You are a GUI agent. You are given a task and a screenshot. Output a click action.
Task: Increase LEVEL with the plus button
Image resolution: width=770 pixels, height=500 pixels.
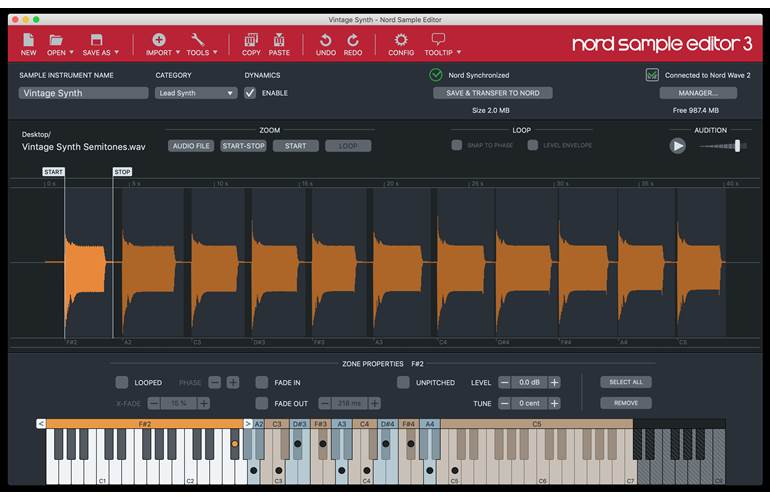click(554, 382)
